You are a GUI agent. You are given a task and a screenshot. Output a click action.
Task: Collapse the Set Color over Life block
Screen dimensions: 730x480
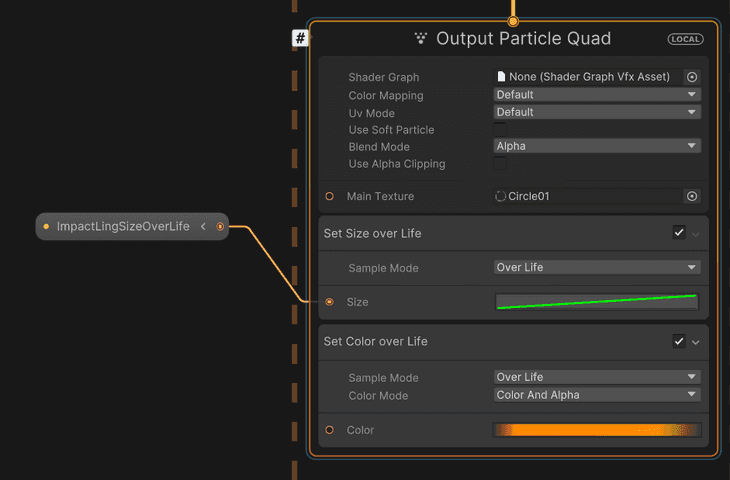pyautogui.click(x=696, y=342)
